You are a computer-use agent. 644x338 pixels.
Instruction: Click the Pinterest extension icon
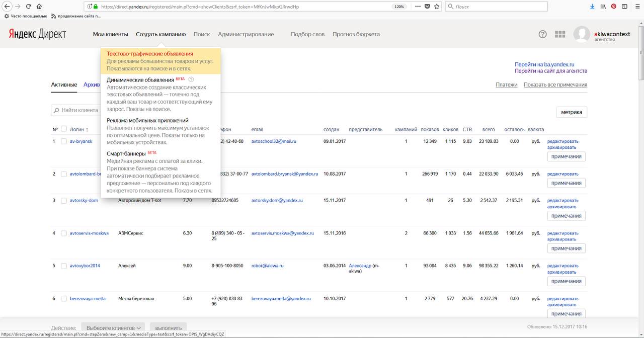pos(614,7)
